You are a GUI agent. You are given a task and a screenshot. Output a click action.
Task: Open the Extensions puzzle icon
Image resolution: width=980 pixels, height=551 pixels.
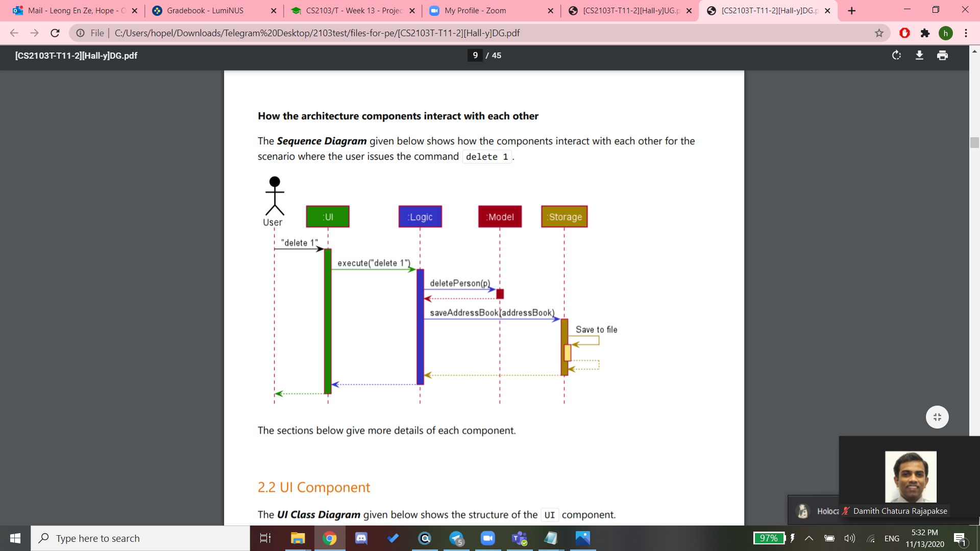click(x=925, y=33)
